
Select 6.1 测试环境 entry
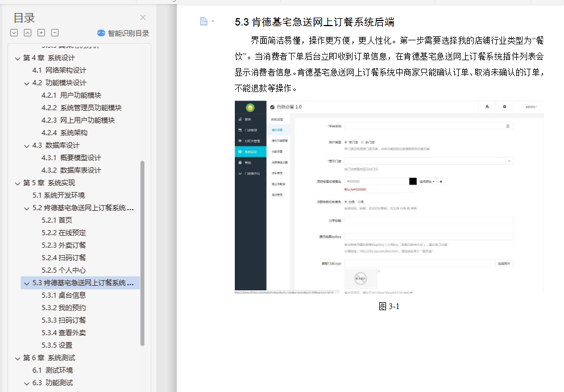click(52, 370)
